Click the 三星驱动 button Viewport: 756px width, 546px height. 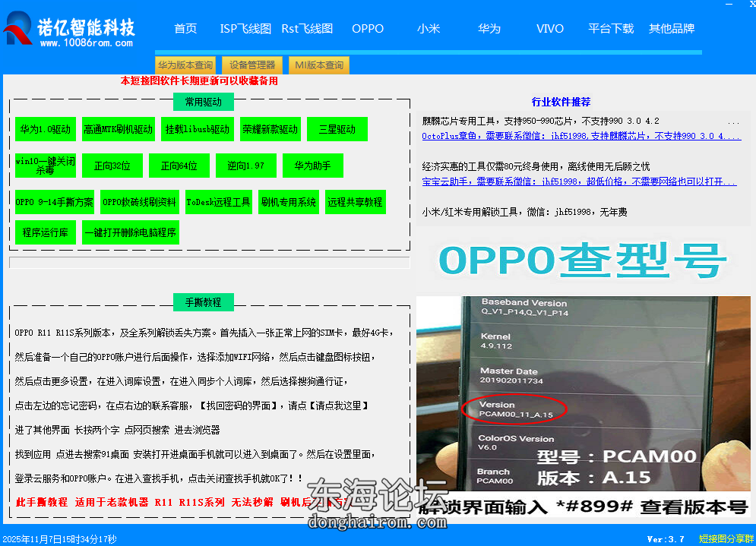click(x=337, y=129)
